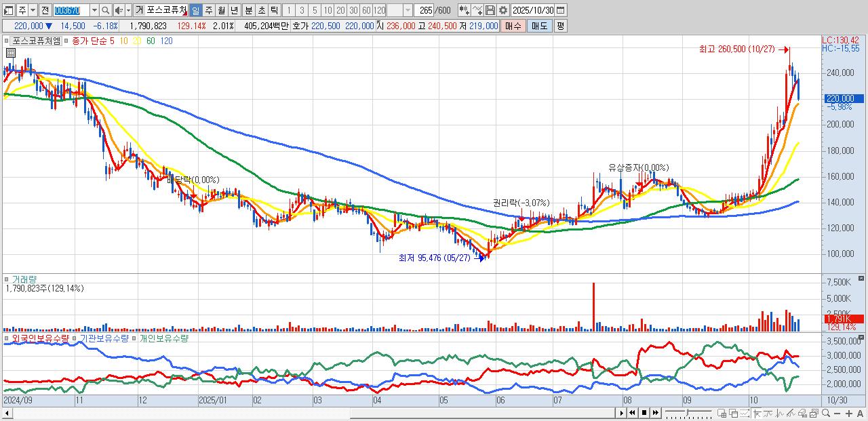Choose the 20 interval button
The width and height of the screenshot is (868, 421).
(x=340, y=10)
